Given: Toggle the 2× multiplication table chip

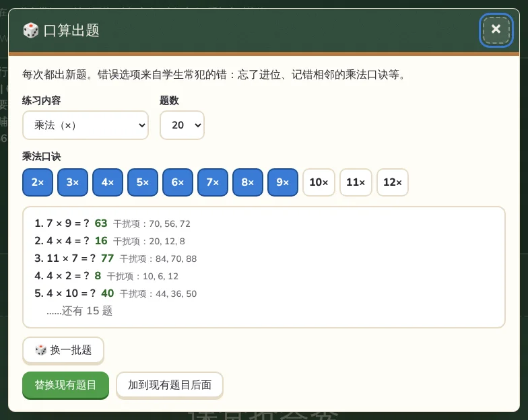Looking at the screenshot, I should coord(38,182).
